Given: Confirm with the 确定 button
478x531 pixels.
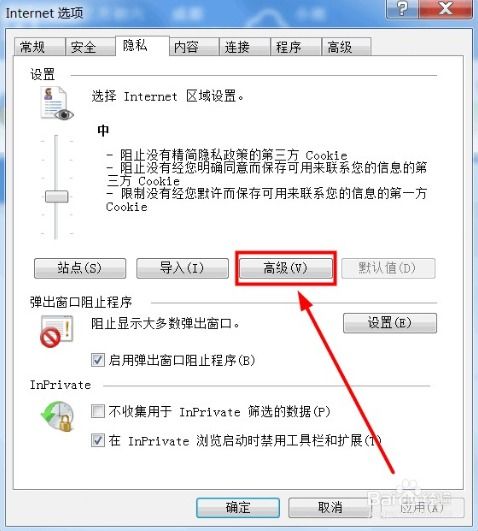Looking at the screenshot, I should 238,507.
